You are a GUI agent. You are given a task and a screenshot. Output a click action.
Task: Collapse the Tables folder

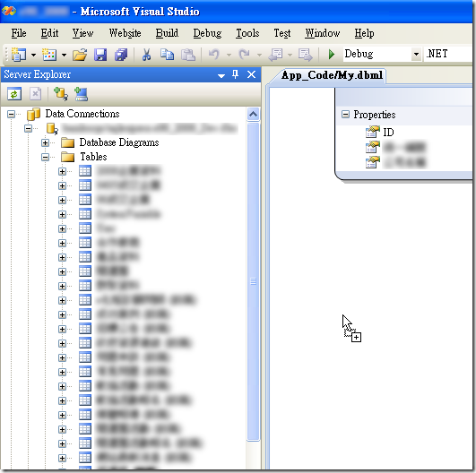point(45,157)
